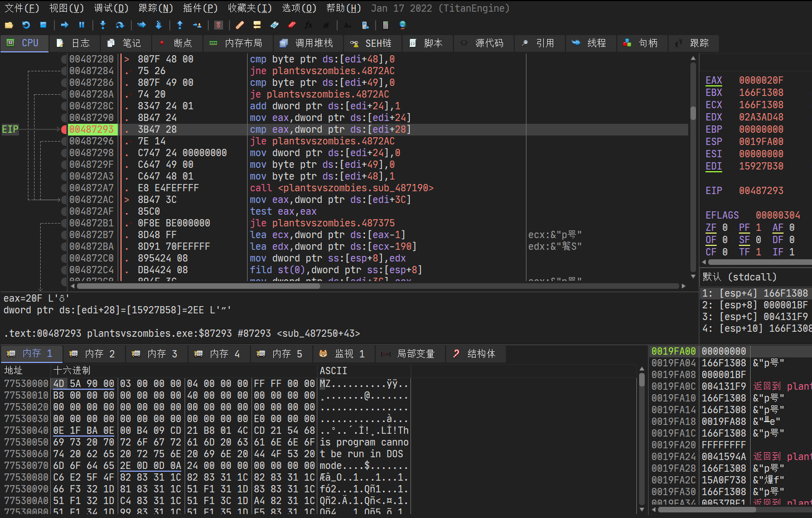Screen dimensions: 812x518
Task: Step into with the down-arrow icon
Action: click(x=103, y=25)
